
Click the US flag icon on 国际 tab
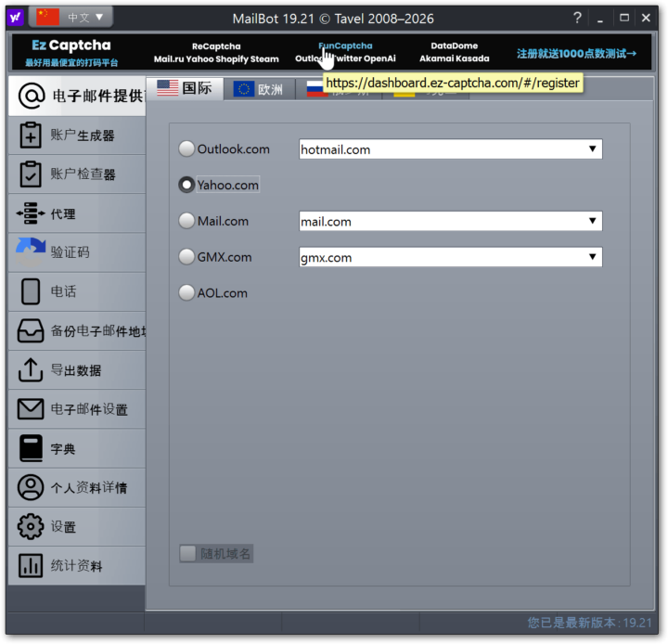[x=167, y=88]
